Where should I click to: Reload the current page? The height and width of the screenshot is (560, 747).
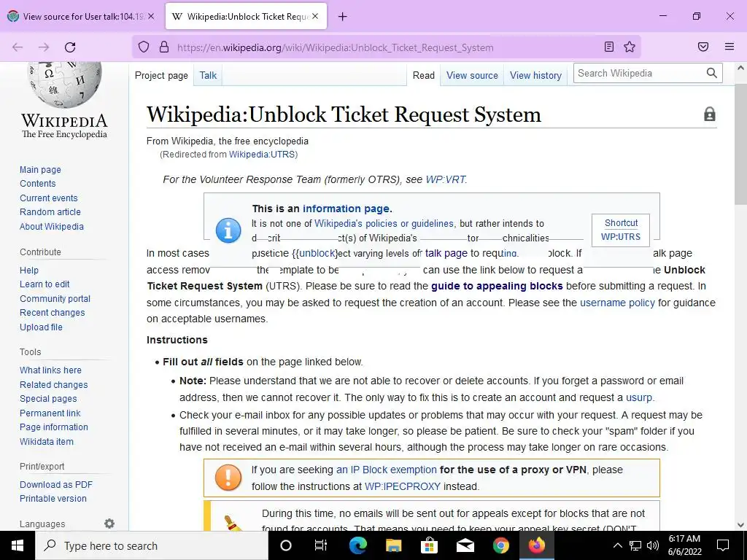70,47
